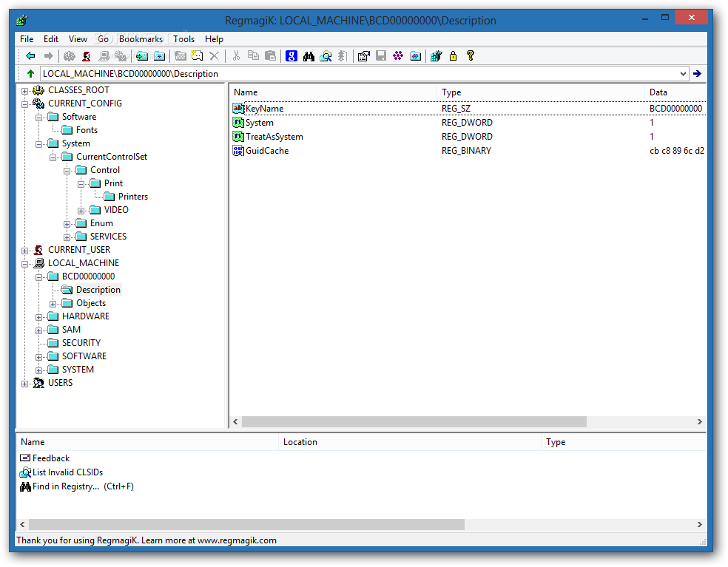Expand the CLASSES_ROOT tree node
The image size is (728, 567).
pyautogui.click(x=24, y=91)
